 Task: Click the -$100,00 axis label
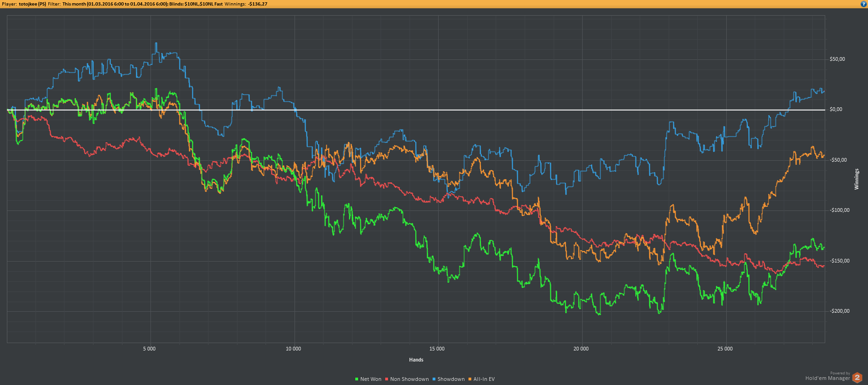coord(839,210)
